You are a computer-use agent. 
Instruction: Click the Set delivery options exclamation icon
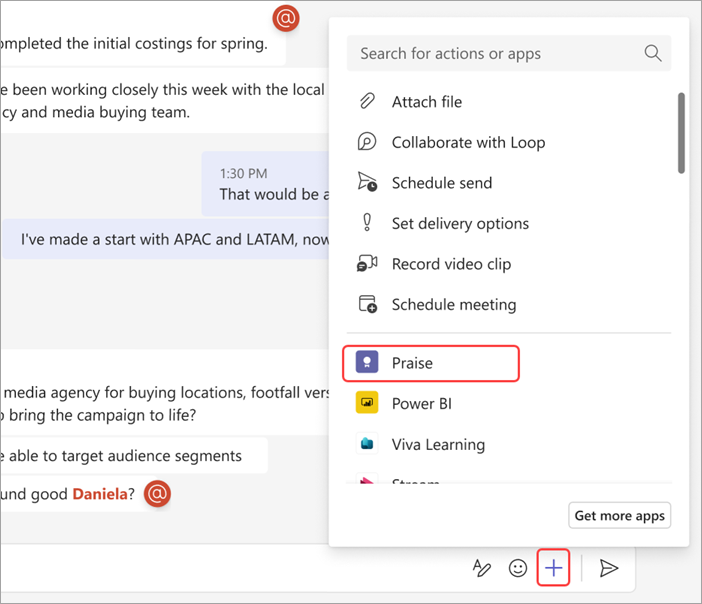[x=367, y=223]
